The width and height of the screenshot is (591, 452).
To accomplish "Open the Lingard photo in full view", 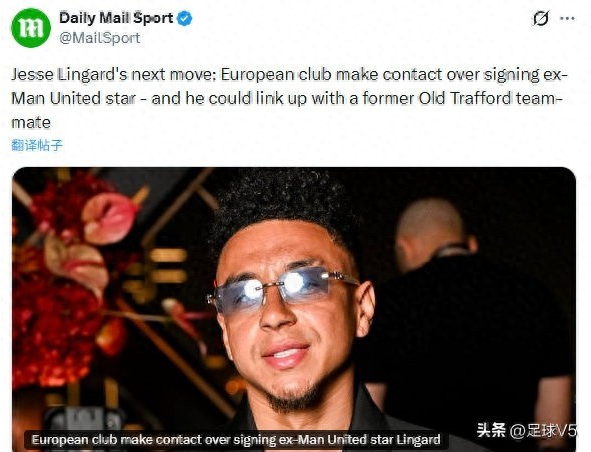I will click(x=294, y=309).
